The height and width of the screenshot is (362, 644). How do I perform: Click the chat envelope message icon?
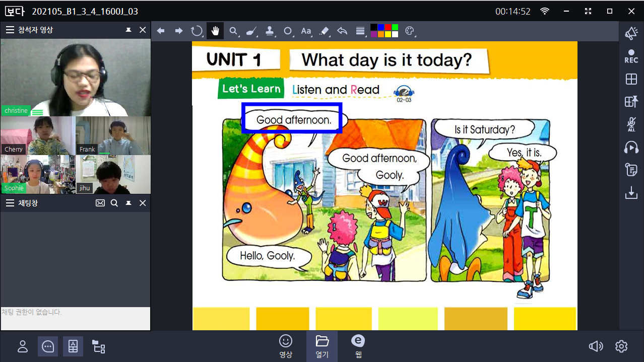pyautogui.click(x=100, y=203)
